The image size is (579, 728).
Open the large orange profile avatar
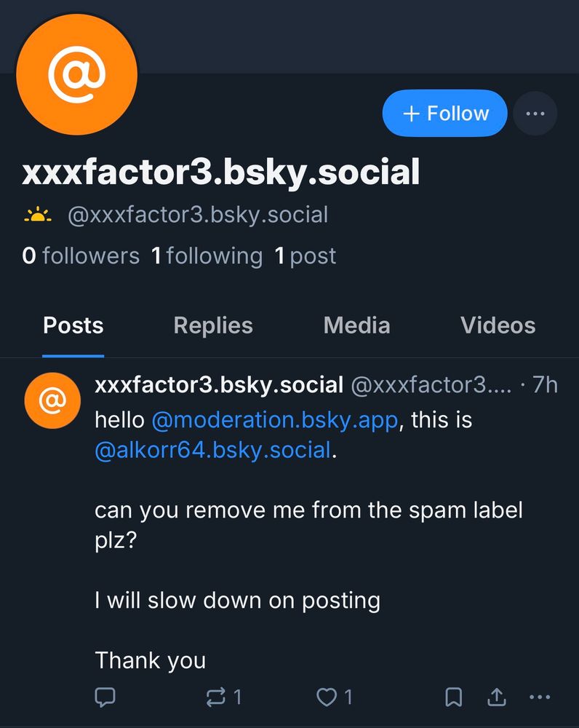77,75
